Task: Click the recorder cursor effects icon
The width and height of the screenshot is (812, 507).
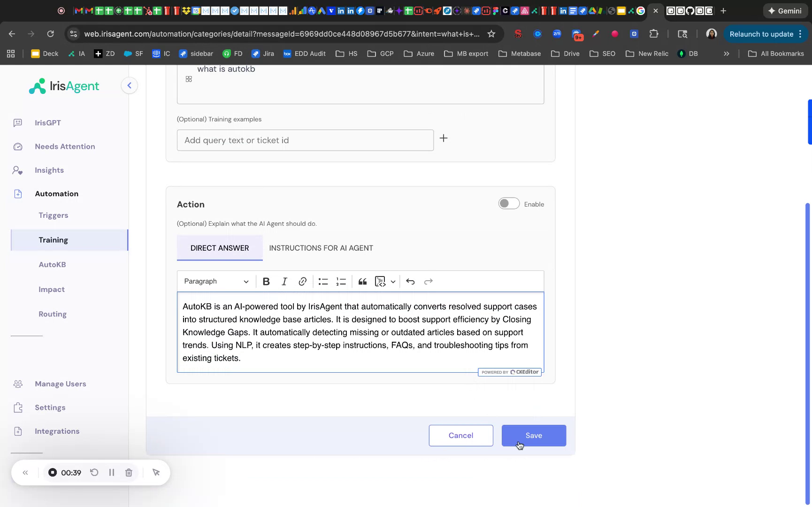Action: pyautogui.click(x=156, y=472)
